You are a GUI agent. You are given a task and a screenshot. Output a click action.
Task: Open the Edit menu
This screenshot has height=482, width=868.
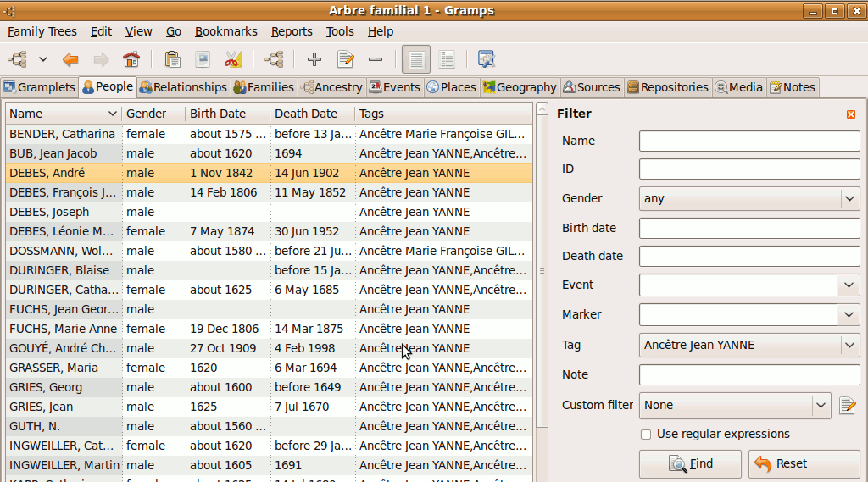(102, 31)
